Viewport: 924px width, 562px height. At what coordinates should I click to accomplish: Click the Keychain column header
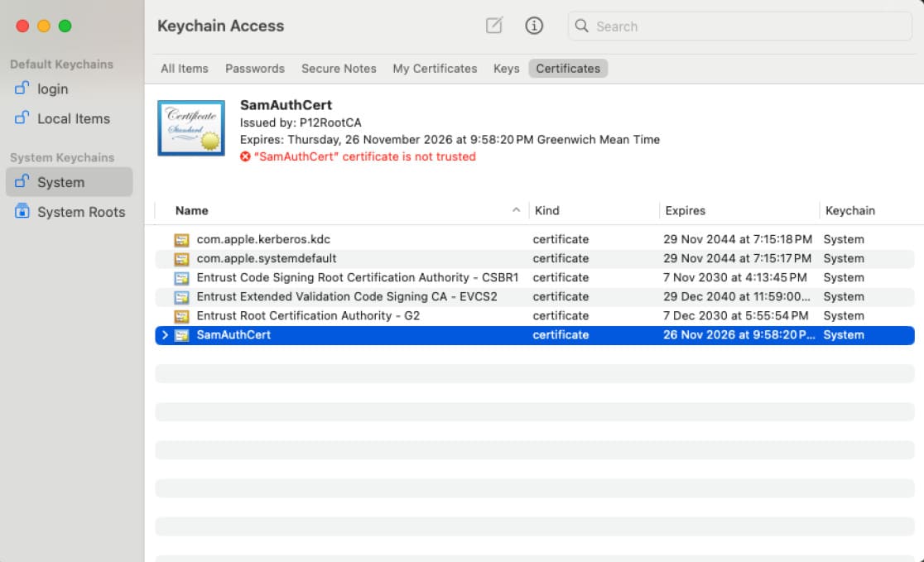849,211
